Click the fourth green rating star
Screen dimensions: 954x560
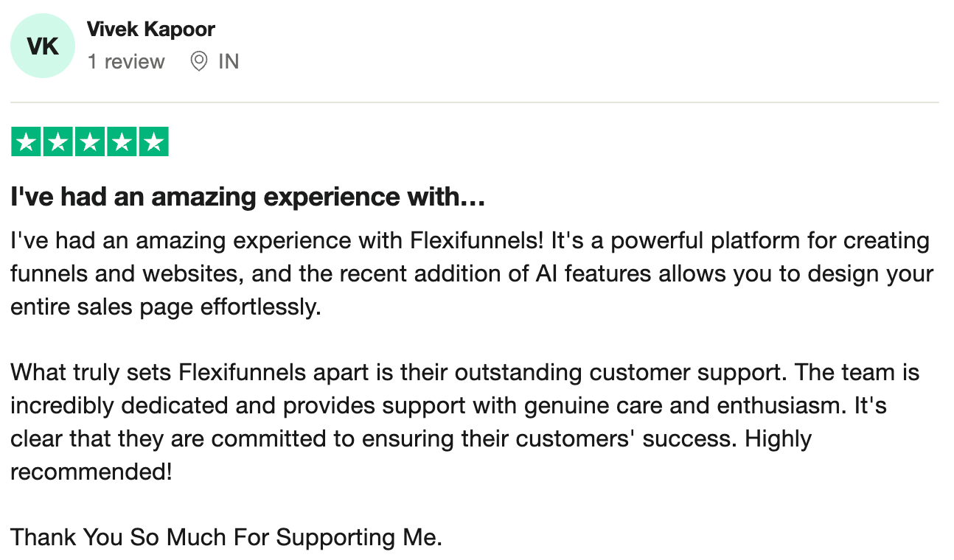click(122, 142)
